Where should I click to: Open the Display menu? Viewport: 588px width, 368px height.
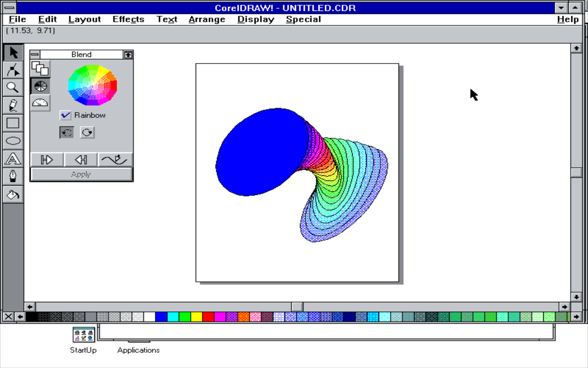pos(256,19)
